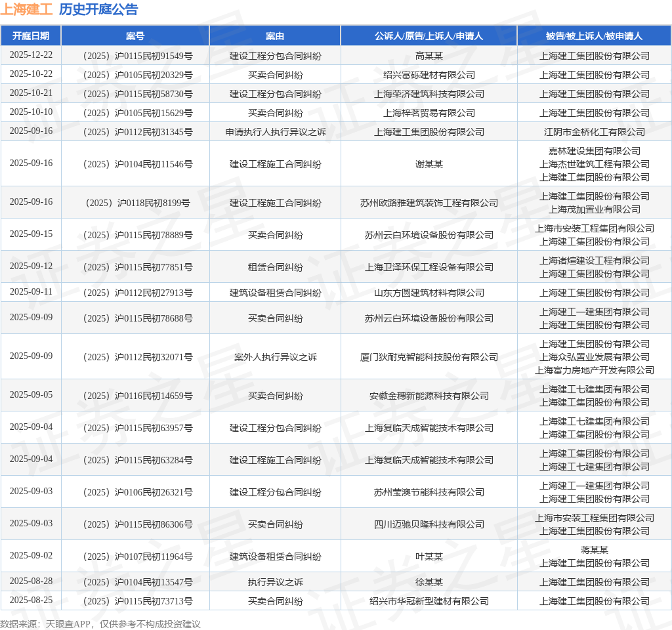
Task: Select case number (2025)沪0115民初78688号
Action: tap(135, 318)
